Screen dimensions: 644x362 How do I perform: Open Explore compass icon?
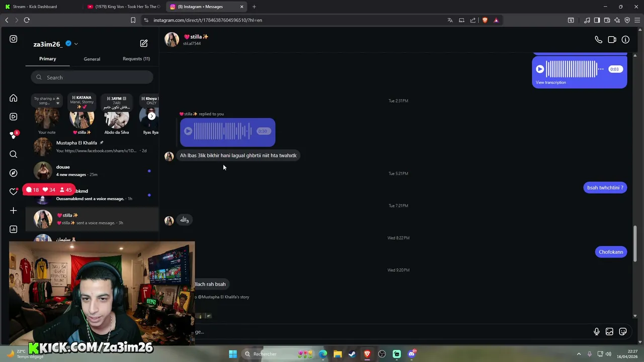point(14,173)
